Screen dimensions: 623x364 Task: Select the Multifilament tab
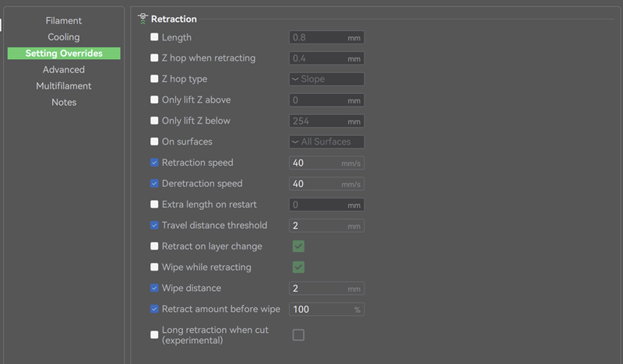(x=64, y=86)
